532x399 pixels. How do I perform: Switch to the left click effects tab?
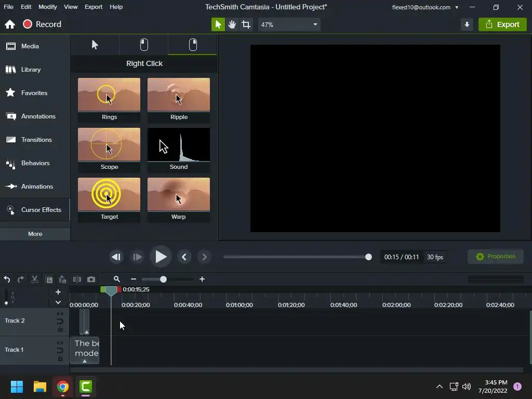tap(144, 45)
